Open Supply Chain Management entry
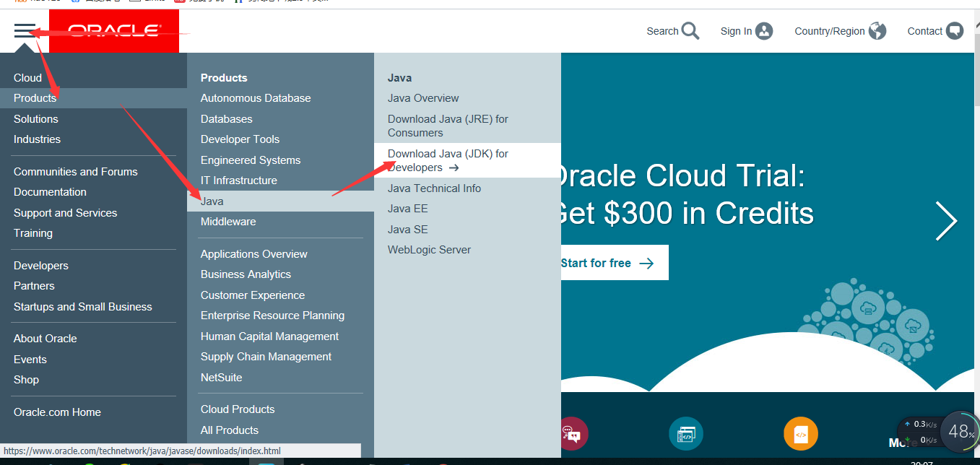The height and width of the screenshot is (465, 980). [x=266, y=357]
